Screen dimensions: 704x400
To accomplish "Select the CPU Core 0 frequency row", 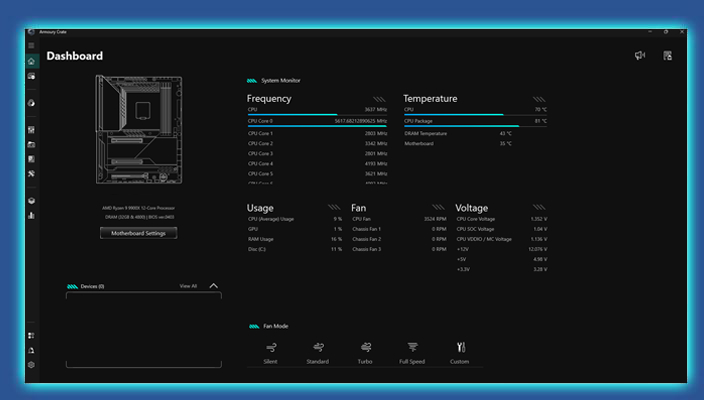I will click(x=316, y=121).
